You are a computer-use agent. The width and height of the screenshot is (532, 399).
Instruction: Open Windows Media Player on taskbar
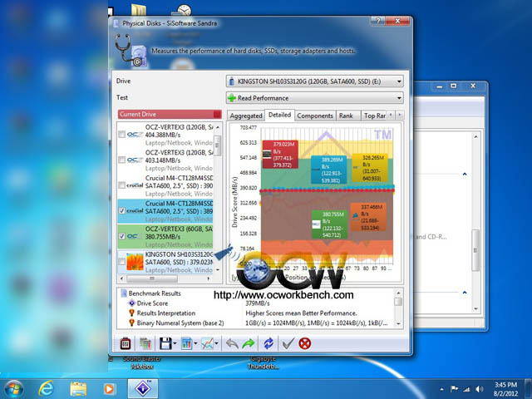point(109,388)
